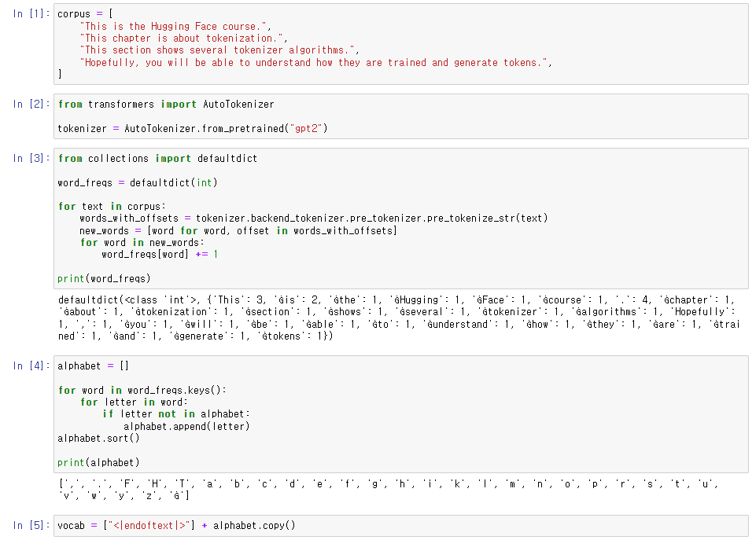Click the alphabet.sort() line

(98, 439)
